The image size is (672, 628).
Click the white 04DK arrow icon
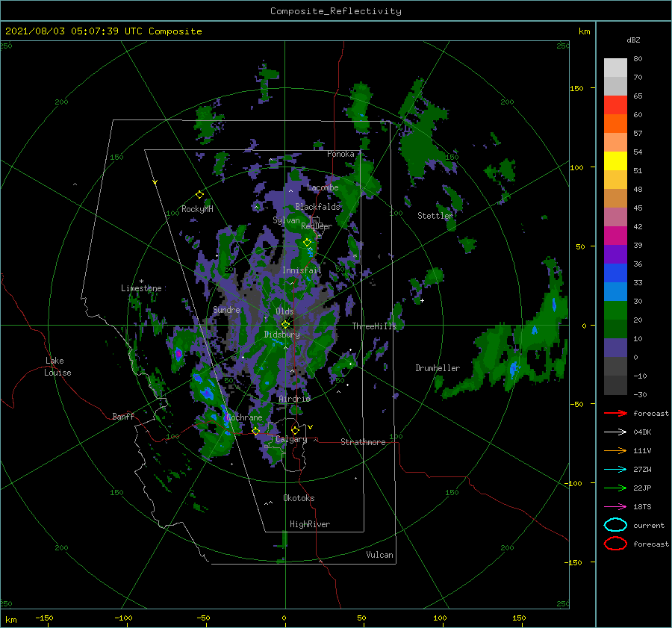point(615,432)
